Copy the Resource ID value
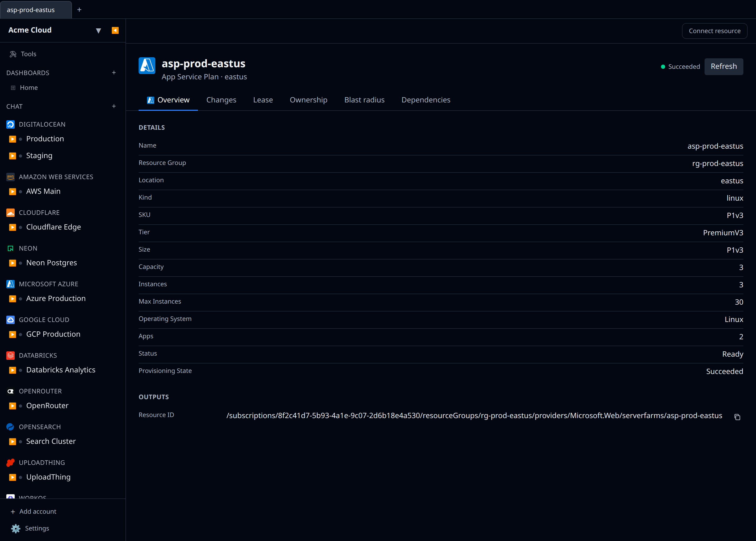Screen dimensions: 756x541 point(737,417)
